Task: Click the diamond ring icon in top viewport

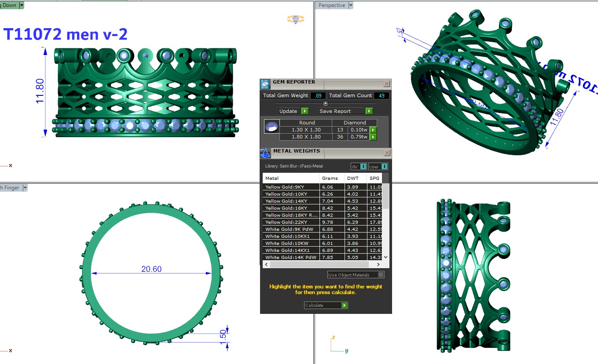Action: tap(295, 19)
